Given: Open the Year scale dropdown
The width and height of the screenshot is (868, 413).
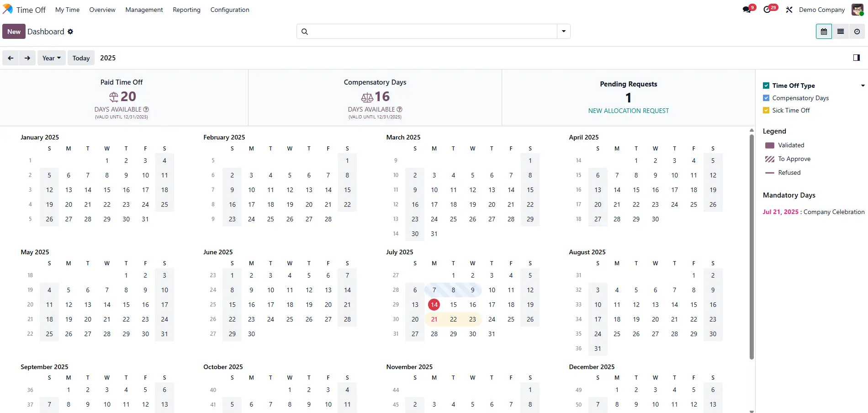Looking at the screenshot, I should (52, 58).
